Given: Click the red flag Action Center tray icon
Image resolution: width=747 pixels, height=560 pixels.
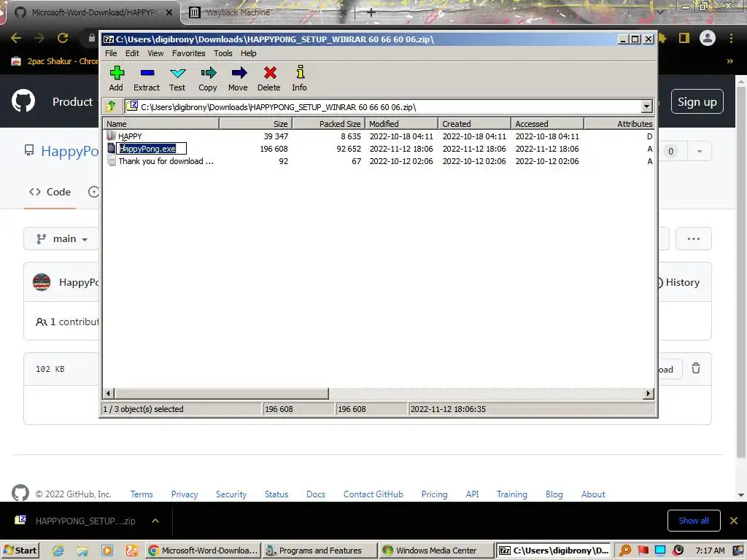Looking at the screenshot, I should click(x=643, y=551).
